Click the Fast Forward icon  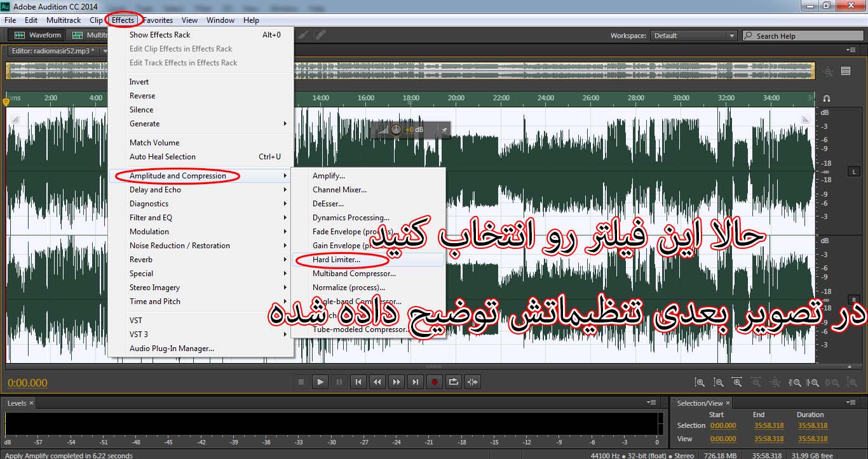coord(397,382)
